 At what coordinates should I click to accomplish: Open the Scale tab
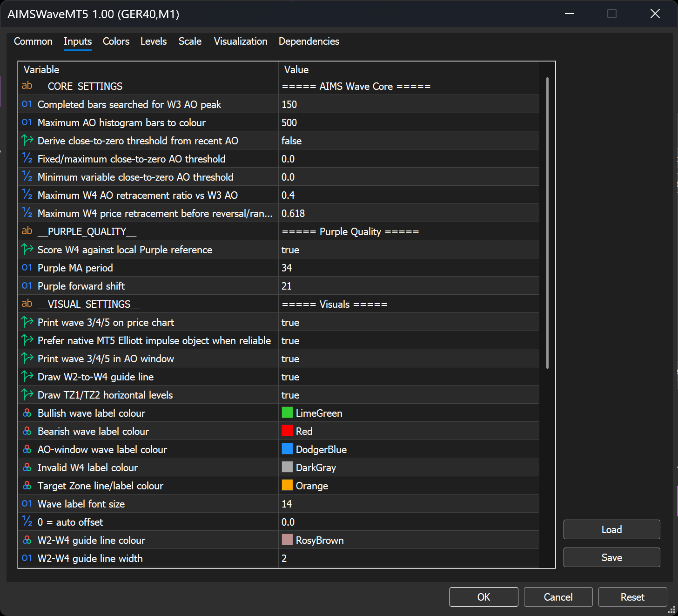point(190,41)
